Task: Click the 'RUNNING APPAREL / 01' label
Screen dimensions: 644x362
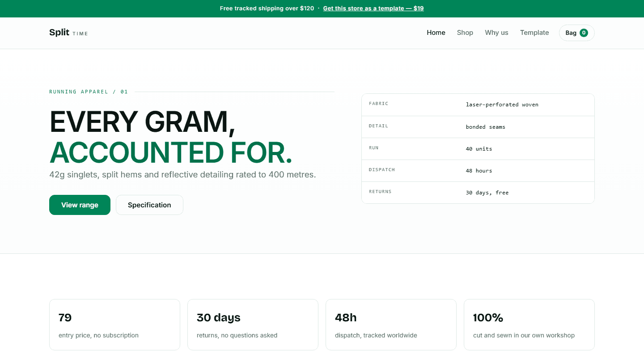Action: click(89, 92)
